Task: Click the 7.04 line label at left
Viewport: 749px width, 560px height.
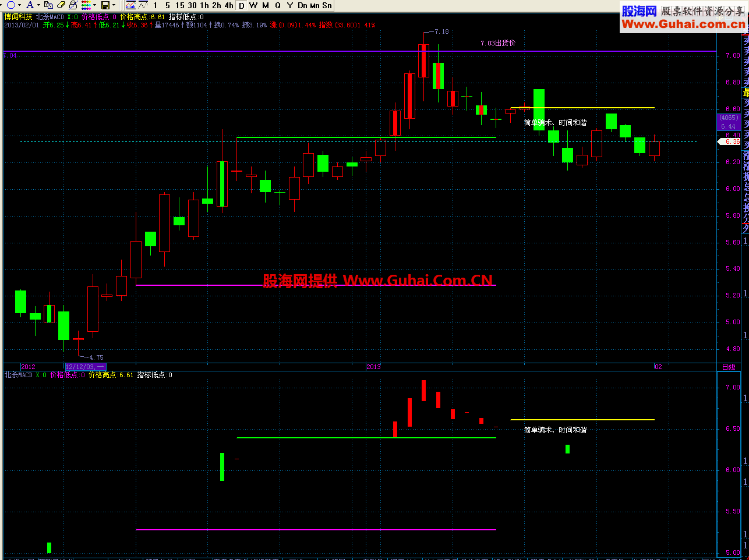Action: tap(10, 55)
